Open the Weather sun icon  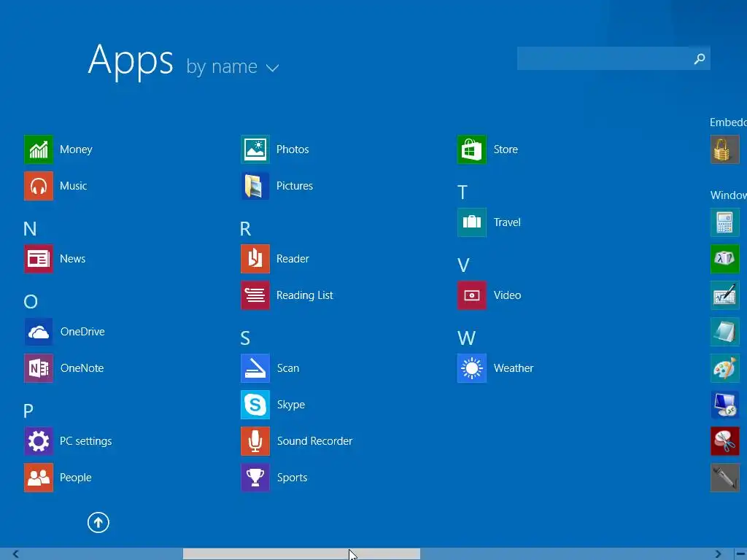[472, 368]
